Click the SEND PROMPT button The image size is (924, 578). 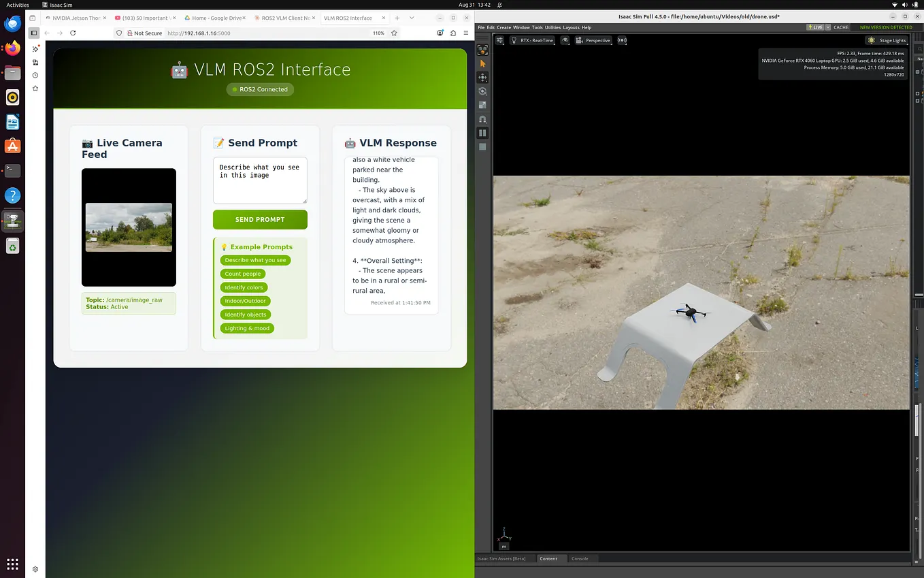260,219
